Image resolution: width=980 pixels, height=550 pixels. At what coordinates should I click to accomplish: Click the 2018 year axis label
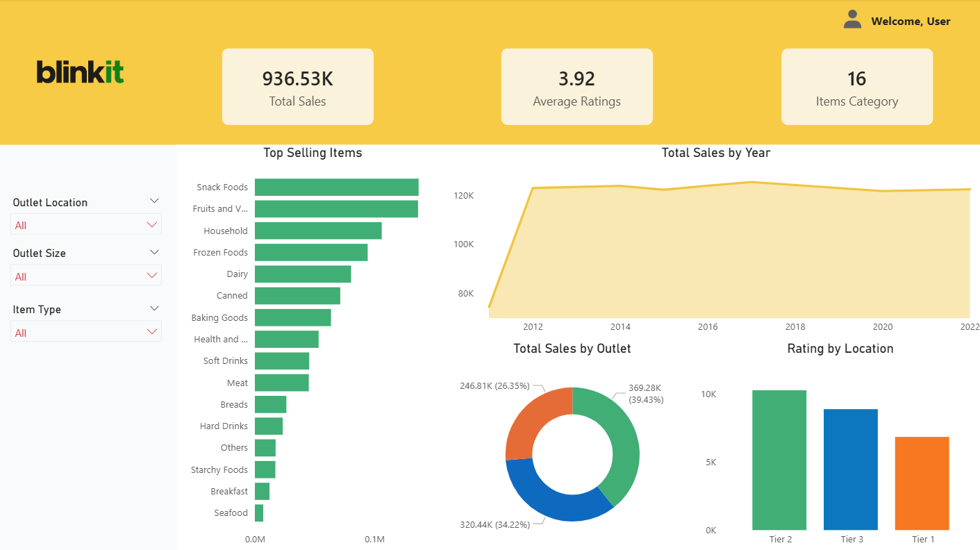click(x=795, y=327)
